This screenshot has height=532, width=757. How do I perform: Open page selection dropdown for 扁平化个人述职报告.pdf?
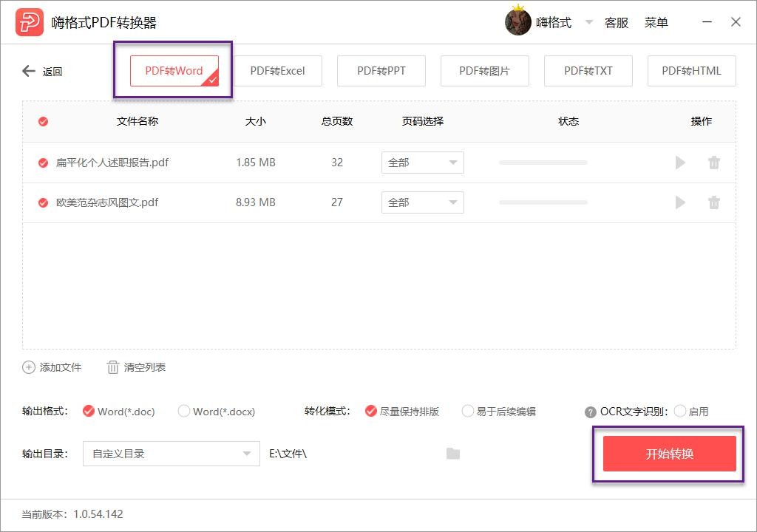(x=422, y=163)
